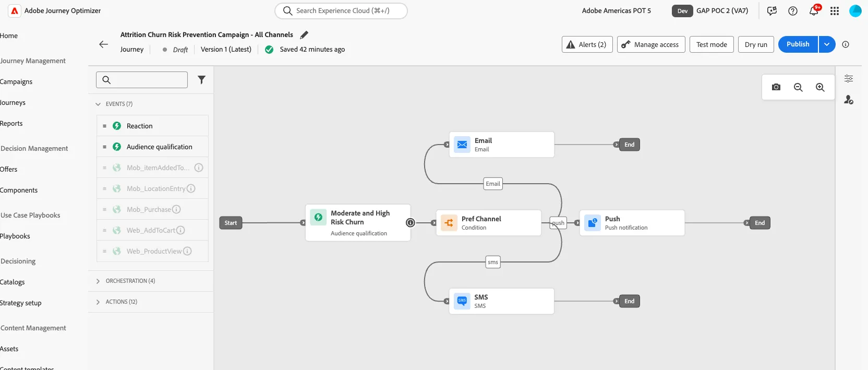This screenshot has height=370, width=868.
Task: Select the SMS action node
Action: (501, 301)
